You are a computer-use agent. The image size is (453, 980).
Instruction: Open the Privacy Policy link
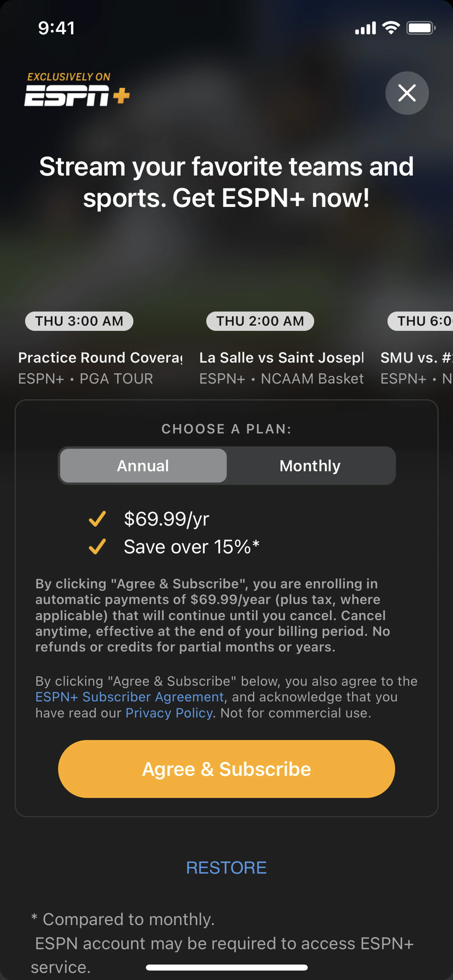pyautogui.click(x=169, y=713)
